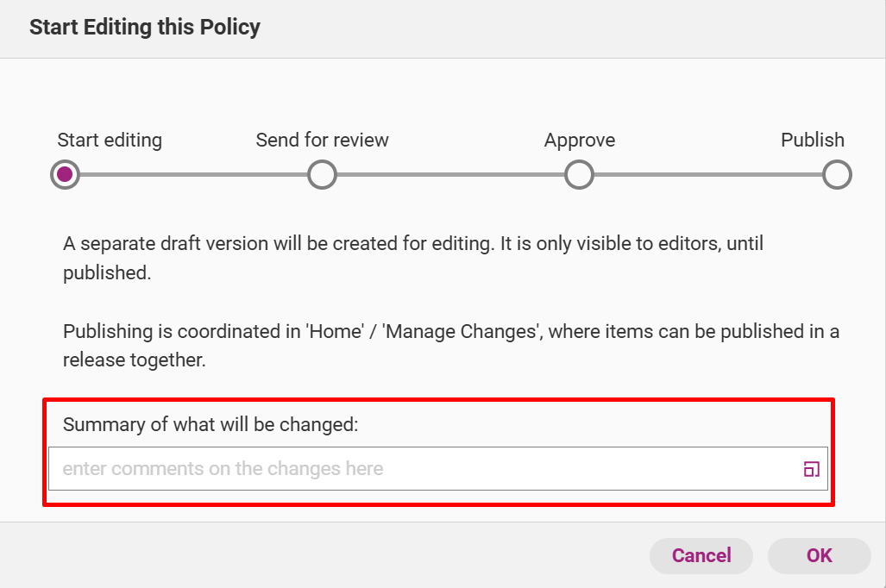The image size is (886, 588).
Task: Select the Publish step circle
Action: 837,174
